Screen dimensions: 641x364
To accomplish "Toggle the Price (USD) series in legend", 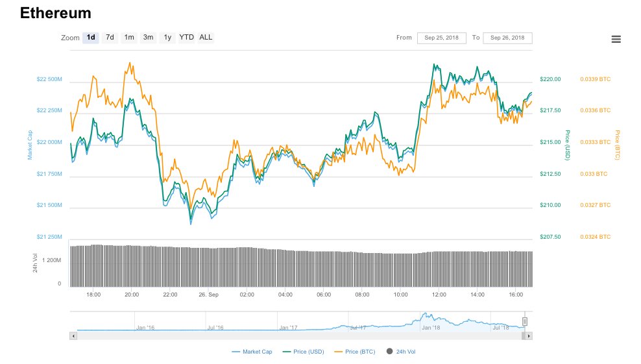I will [x=304, y=352].
